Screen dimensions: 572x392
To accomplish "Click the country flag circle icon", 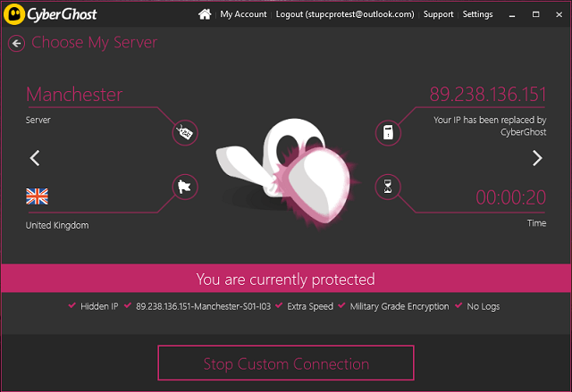I will click(185, 187).
